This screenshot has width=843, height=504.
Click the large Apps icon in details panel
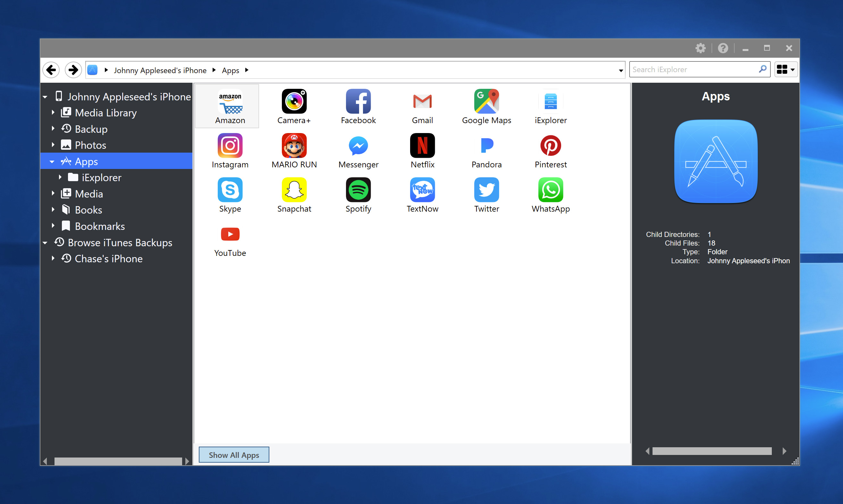716,161
